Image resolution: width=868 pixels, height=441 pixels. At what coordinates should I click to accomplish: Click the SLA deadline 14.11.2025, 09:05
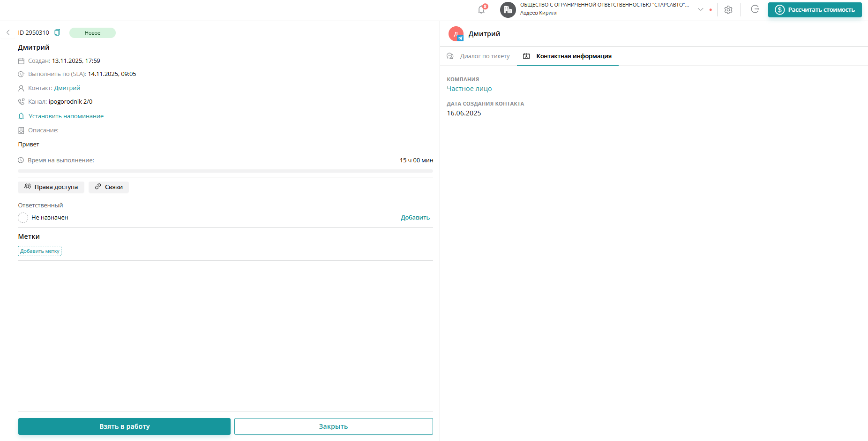click(112, 74)
